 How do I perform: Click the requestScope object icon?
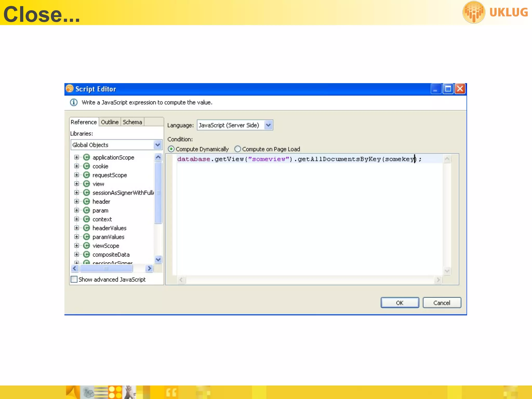click(86, 175)
